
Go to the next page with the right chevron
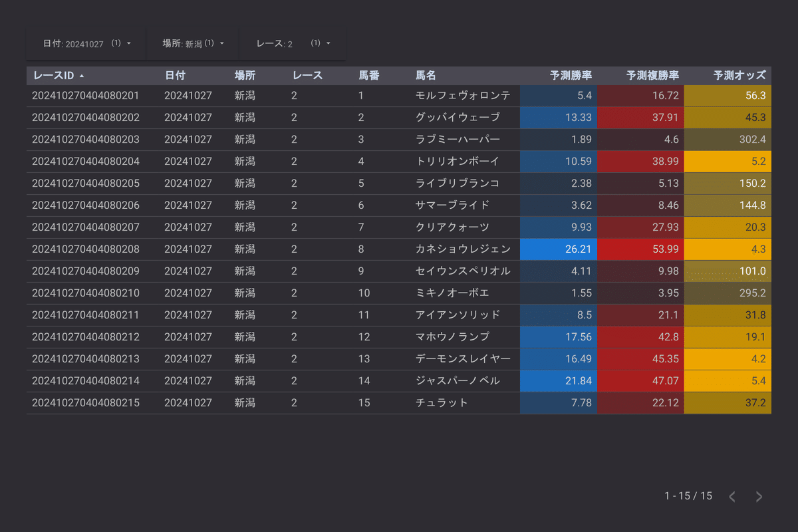pos(759,496)
